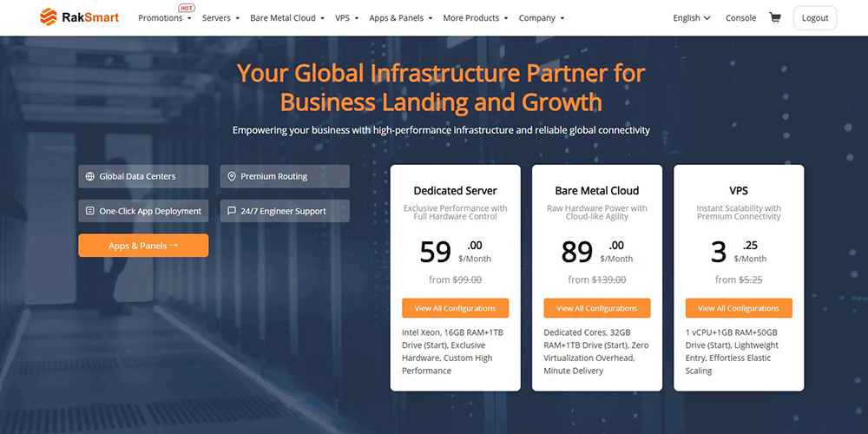Click the 24/7 Engineer Support chat icon
This screenshot has width=868, height=434.
click(231, 211)
